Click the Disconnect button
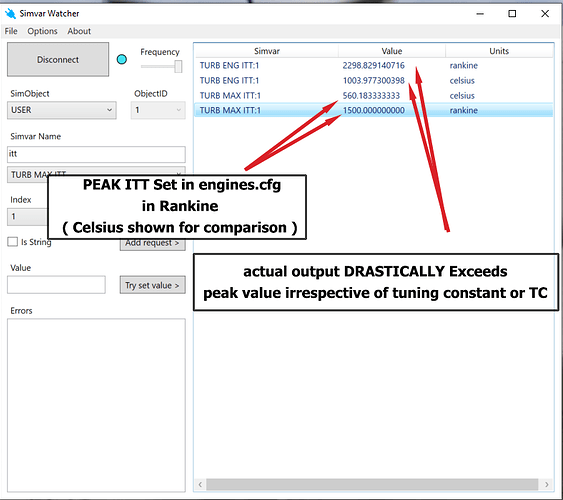The image size is (563, 500). click(58, 59)
